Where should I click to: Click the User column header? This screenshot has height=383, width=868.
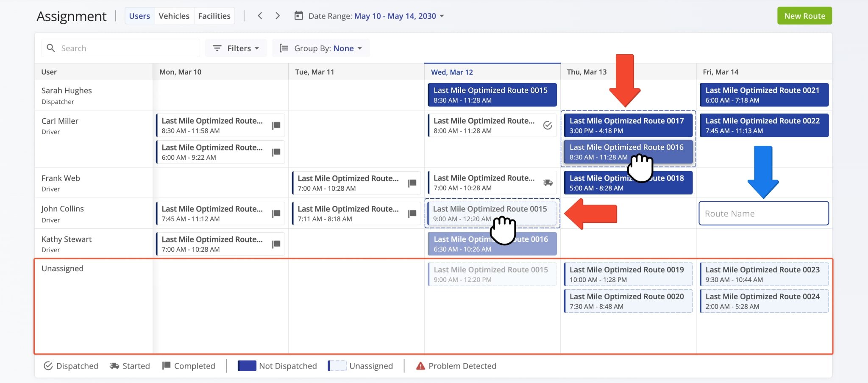pyautogui.click(x=94, y=72)
